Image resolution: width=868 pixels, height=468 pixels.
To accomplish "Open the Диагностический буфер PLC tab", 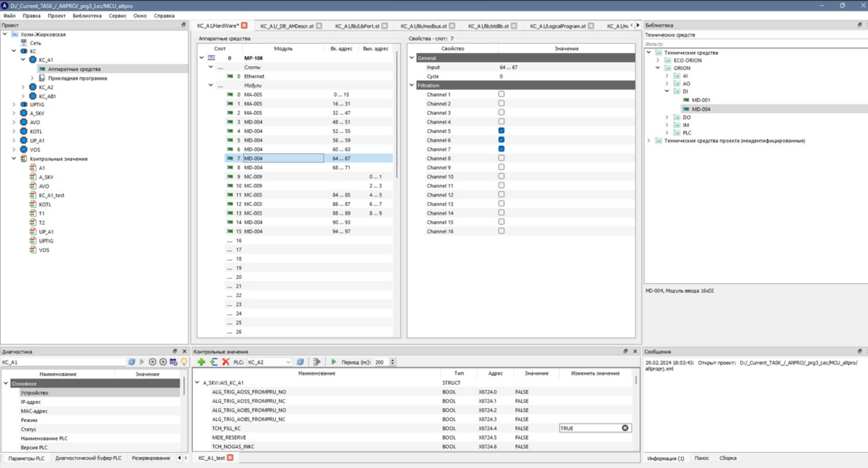I will coord(88,458).
